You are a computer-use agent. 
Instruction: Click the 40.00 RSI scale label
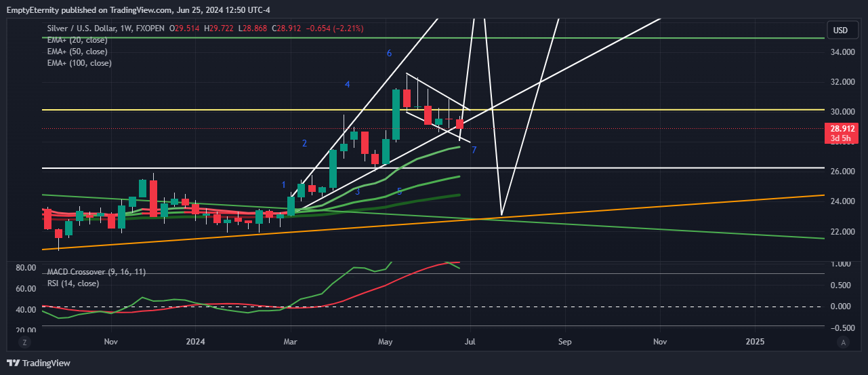[26, 310]
